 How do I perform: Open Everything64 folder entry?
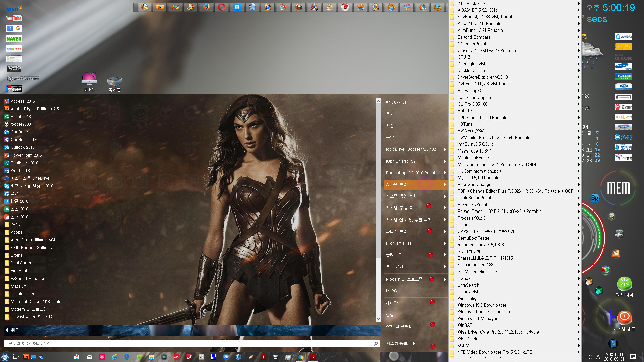click(x=515, y=90)
